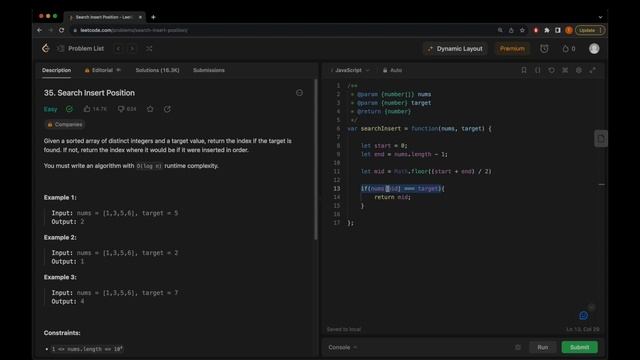Image resolution: width=640 pixels, height=360 pixels.
Task: Click the Auto lock toggle in editor
Action: [392, 70]
